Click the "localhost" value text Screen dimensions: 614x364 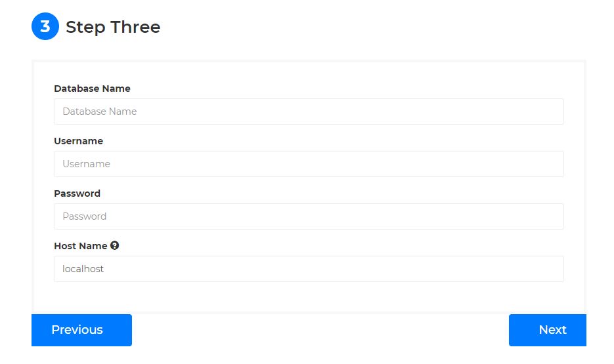tap(83, 269)
